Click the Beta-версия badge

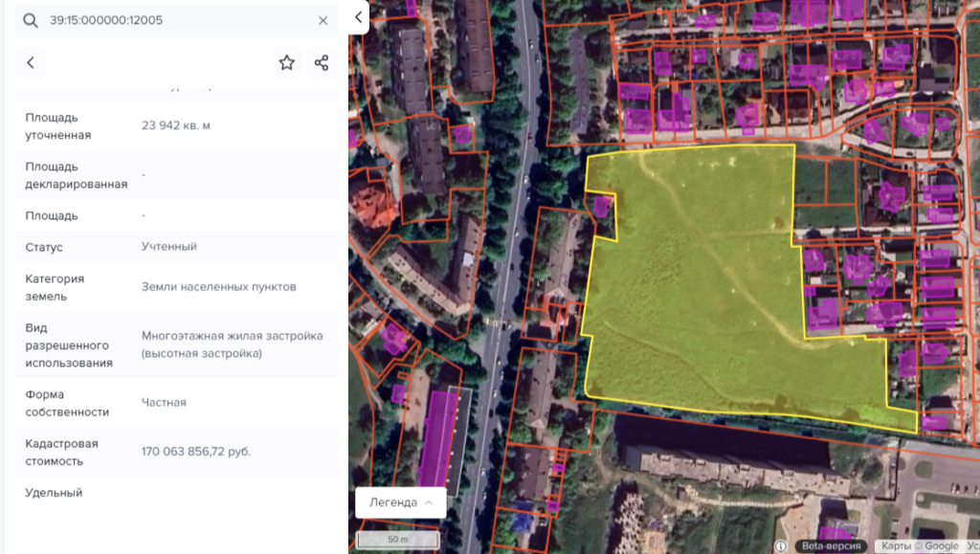click(x=832, y=546)
